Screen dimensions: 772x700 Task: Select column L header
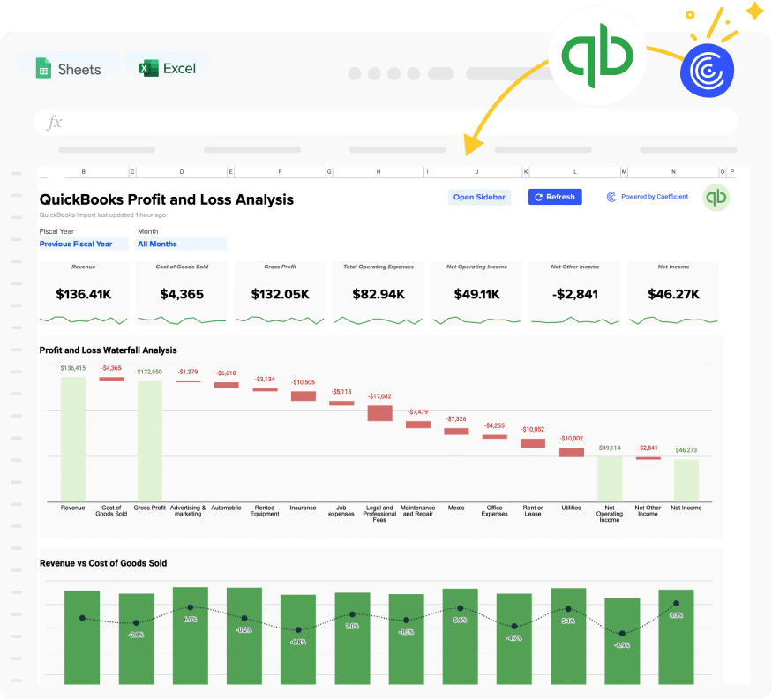[x=575, y=172]
